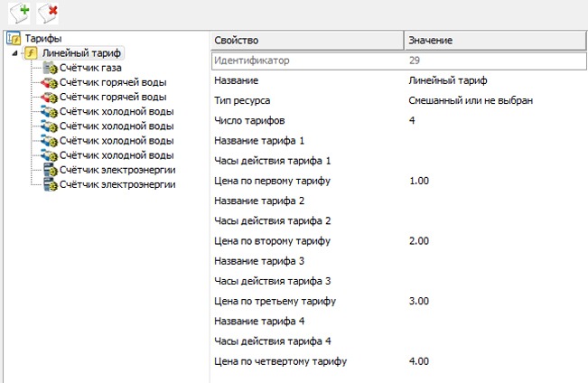Viewport: 588px width, 383px height.
Task: Collapse the Линейный тариф tree node
Action: tap(15, 54)
